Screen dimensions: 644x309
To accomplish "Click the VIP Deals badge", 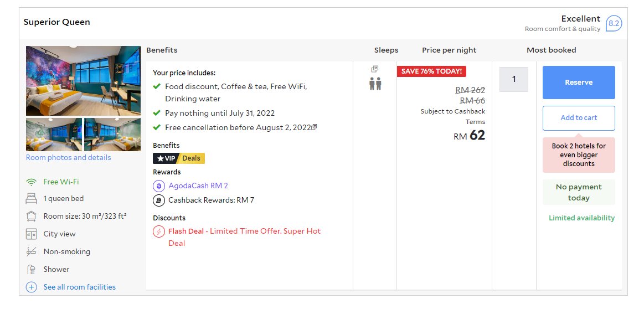I will (179, 158).
